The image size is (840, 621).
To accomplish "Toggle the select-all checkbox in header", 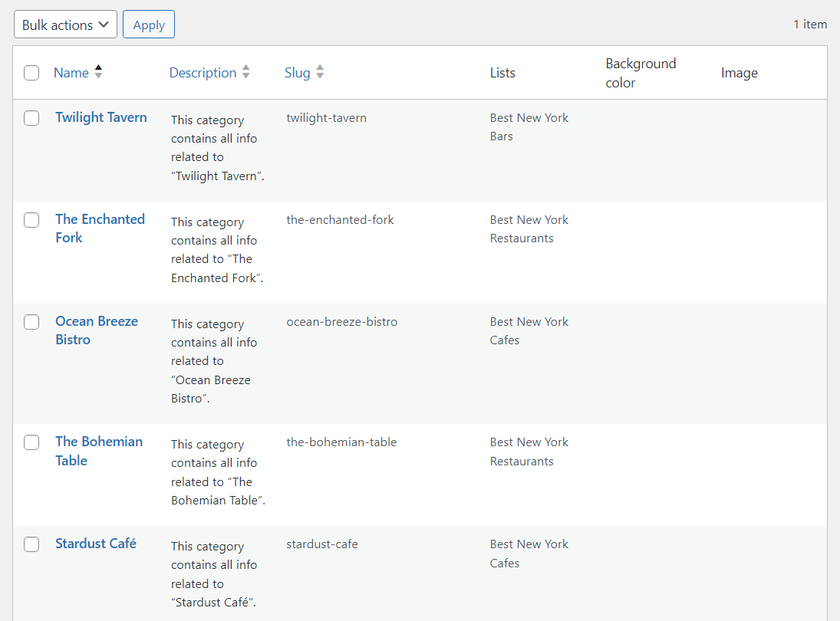I will coord(31,73).
